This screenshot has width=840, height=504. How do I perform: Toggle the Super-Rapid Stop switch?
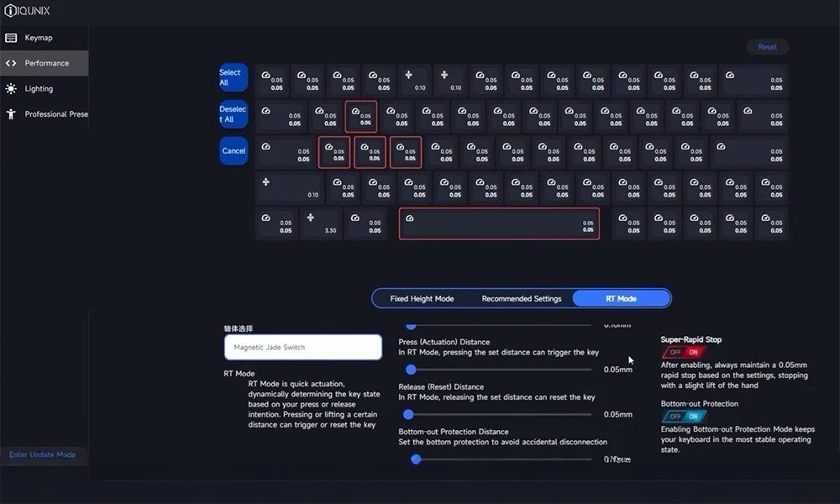pos(681,353)
